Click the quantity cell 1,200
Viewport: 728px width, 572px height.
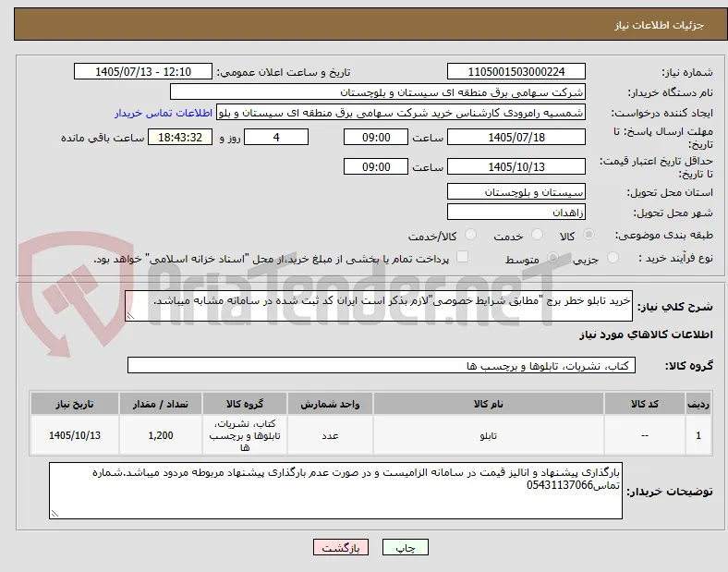pos(161,435)
